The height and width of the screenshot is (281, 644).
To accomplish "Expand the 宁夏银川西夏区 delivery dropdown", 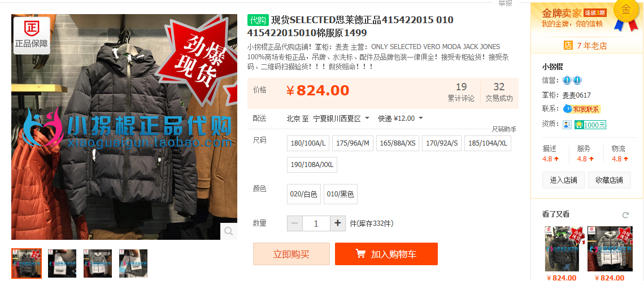I will click(x=367, y=118).
